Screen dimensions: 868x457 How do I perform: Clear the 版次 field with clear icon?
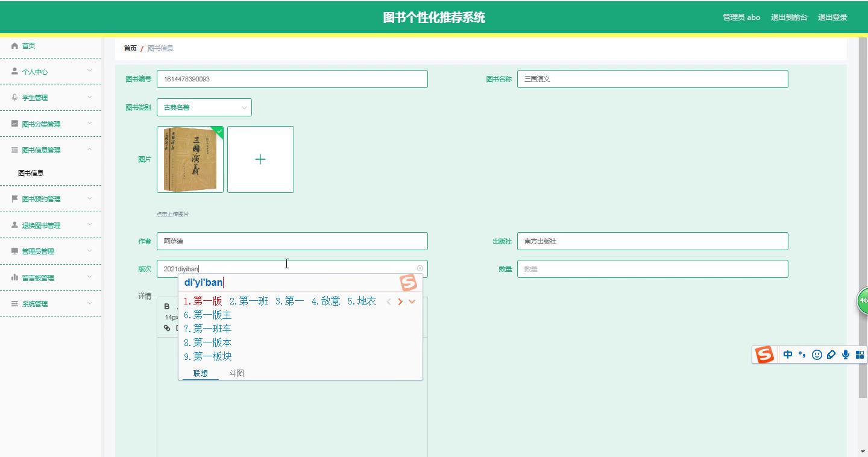[x=420, y=269]
